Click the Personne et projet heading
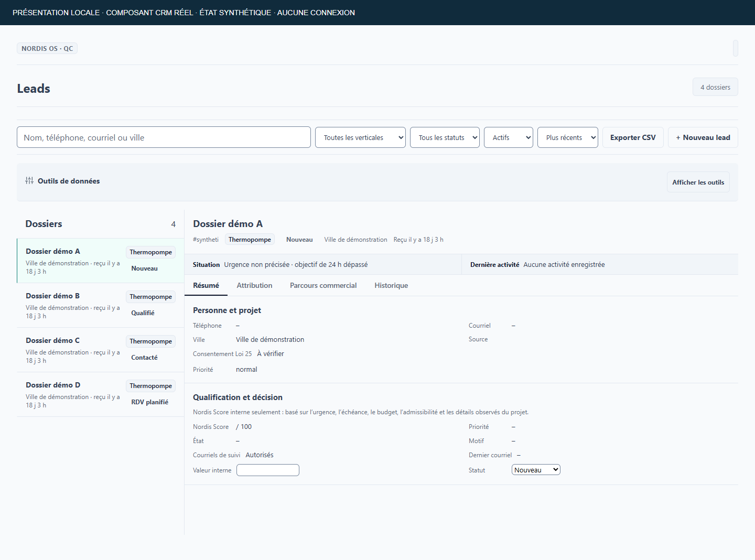Viewport: 755px width, 560px height. [227, 310]
